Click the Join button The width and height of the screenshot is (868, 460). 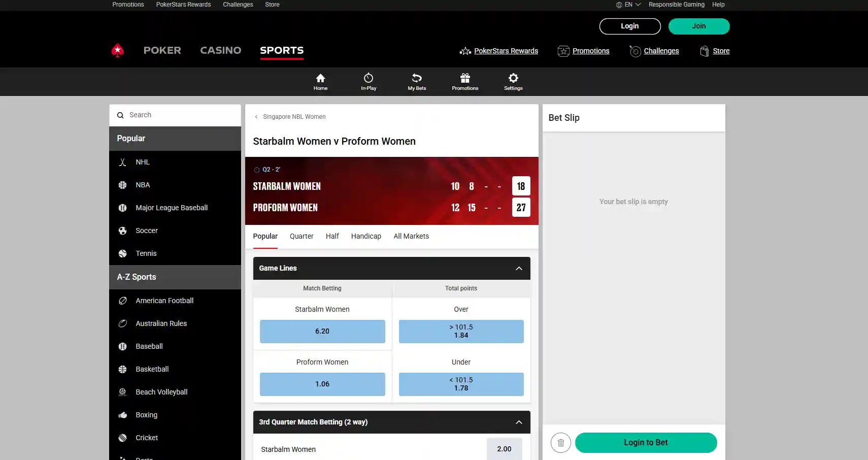pos(699,26)
